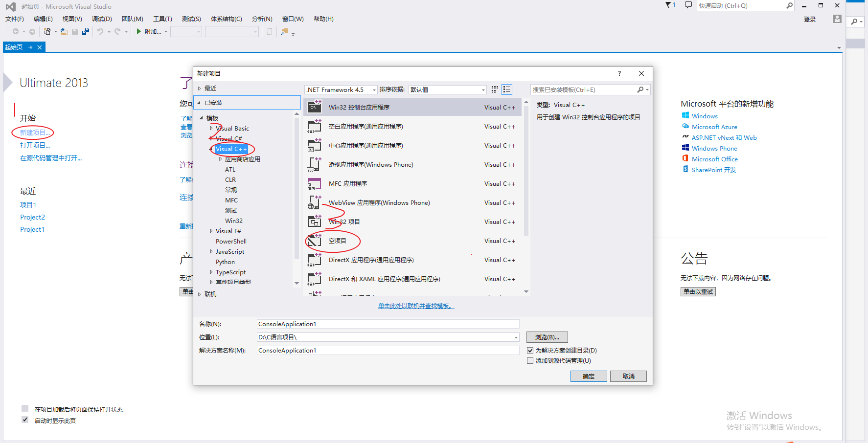
Task: Click the 单击此处以联机并查找模板 link
Action: (x=416, y=306)
